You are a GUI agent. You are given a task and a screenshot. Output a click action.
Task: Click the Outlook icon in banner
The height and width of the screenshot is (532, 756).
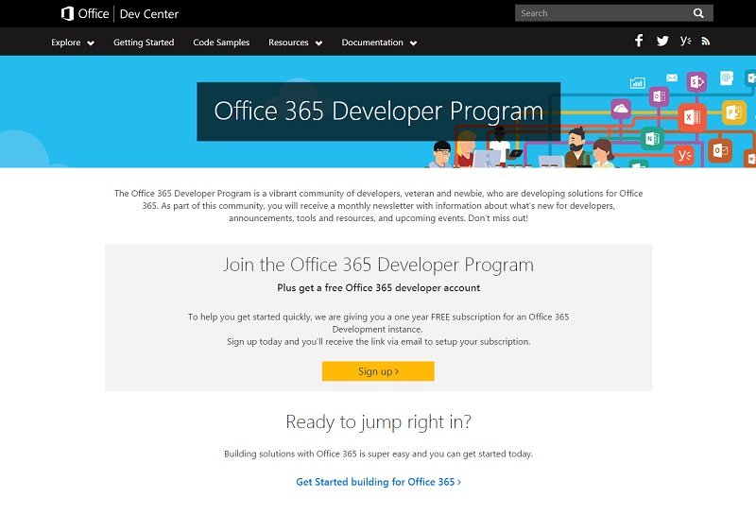coord(720,151)
